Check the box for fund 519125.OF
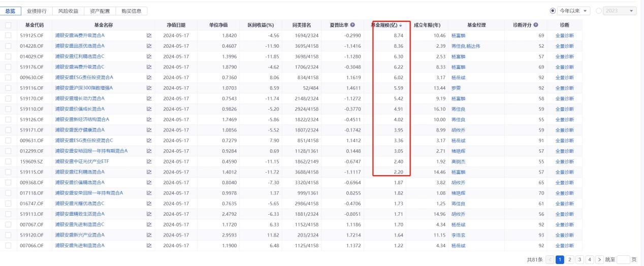 [x=8, y=35]
